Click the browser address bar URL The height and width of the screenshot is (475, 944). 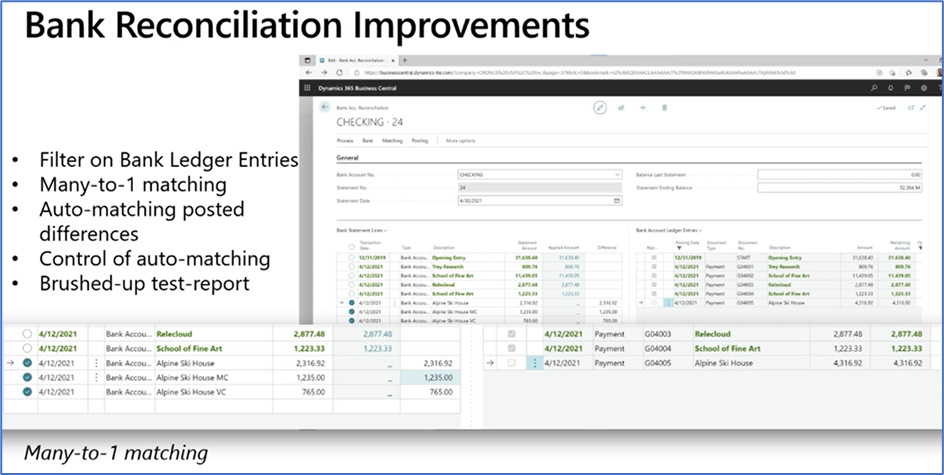(x=581, y=72)
